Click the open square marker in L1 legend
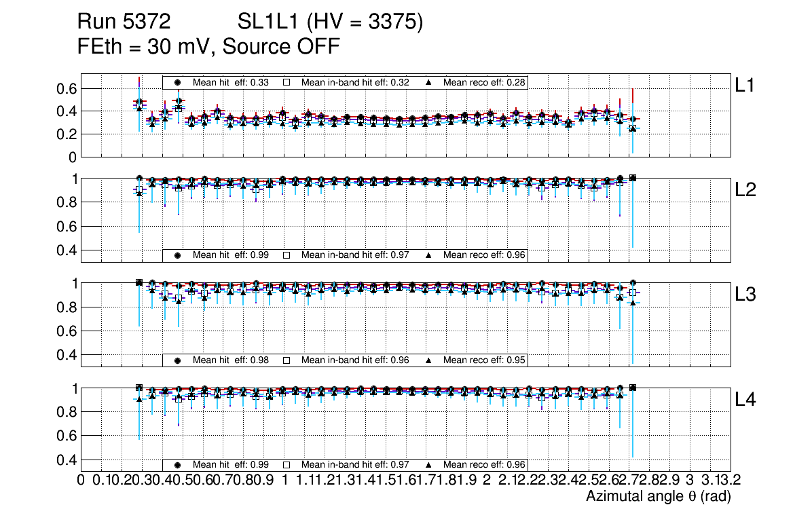The height and width of the screenshot is (524, 812). 287,82
